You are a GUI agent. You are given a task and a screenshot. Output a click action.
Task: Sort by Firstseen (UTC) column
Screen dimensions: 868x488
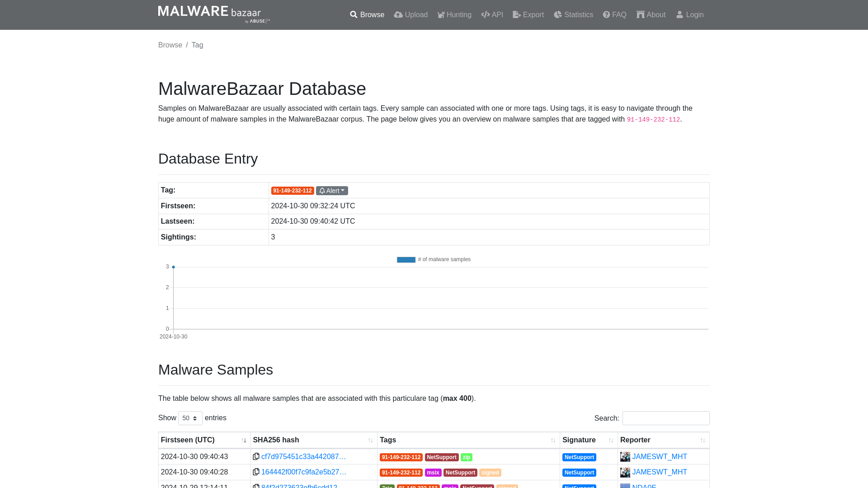click(204, 440)
